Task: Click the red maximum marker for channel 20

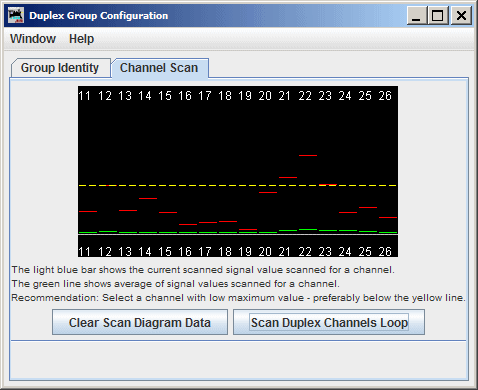Action: pos(268,192)
